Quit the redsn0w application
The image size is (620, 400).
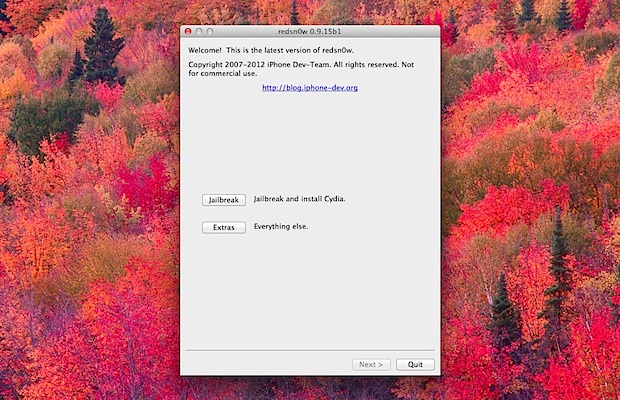tap(415, 364)
